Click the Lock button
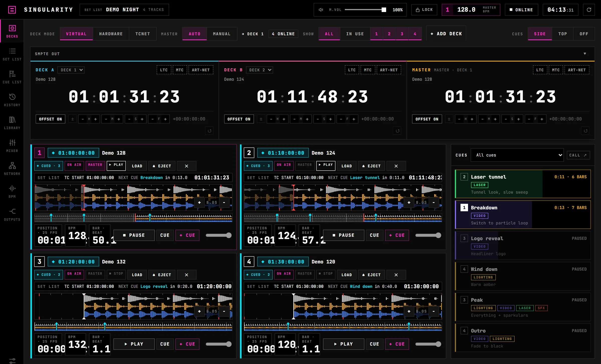Viewport: 601px width, 364px height. tap(424, 10)
